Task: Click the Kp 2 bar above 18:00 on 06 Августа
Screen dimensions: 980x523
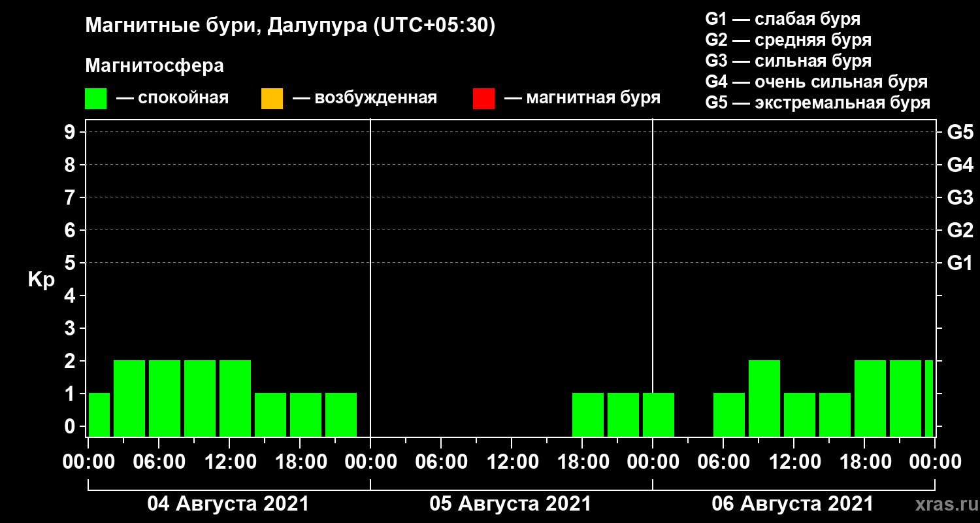Action: (x=870, y=398)
